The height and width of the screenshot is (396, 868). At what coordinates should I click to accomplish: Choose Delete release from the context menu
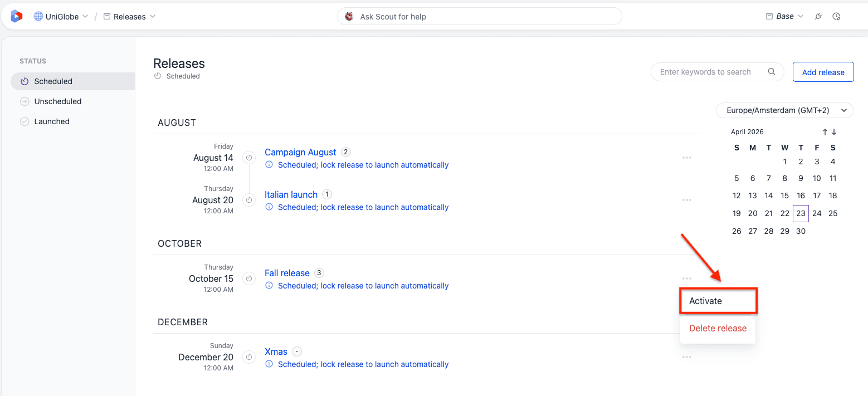(718, 328)
